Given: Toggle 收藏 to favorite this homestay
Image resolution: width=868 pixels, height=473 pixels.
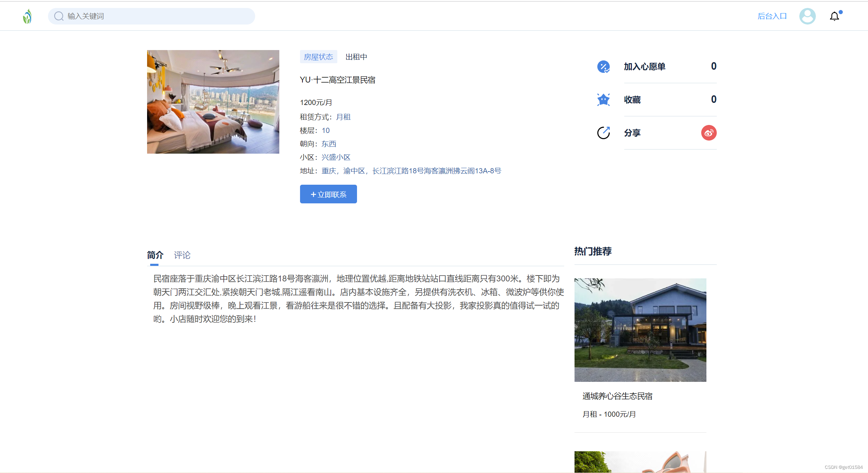Looking at the screenshot, I should click(x=632, y=99).
